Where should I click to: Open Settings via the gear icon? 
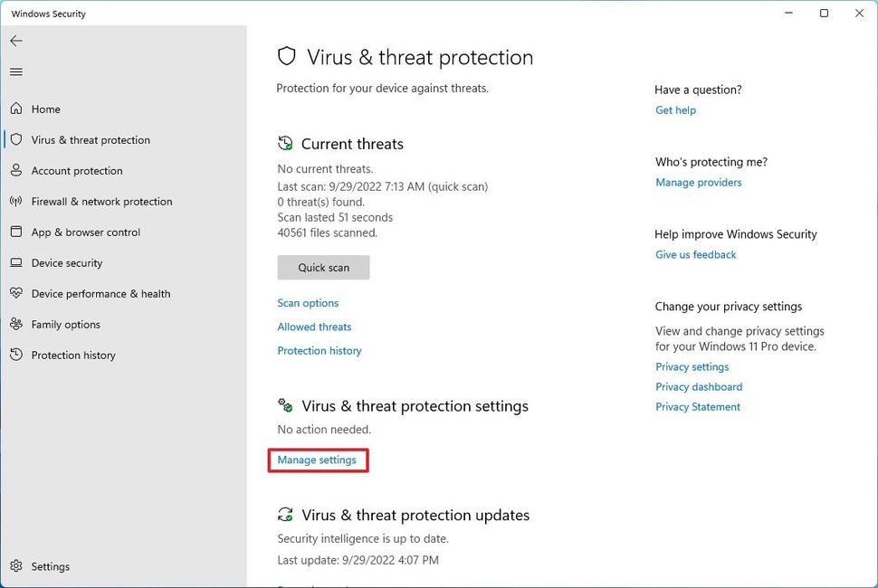pos(40,566)
